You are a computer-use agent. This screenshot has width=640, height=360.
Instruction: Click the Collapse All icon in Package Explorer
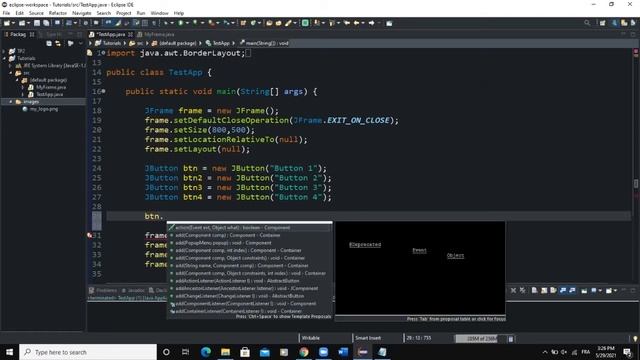point(49,43)
